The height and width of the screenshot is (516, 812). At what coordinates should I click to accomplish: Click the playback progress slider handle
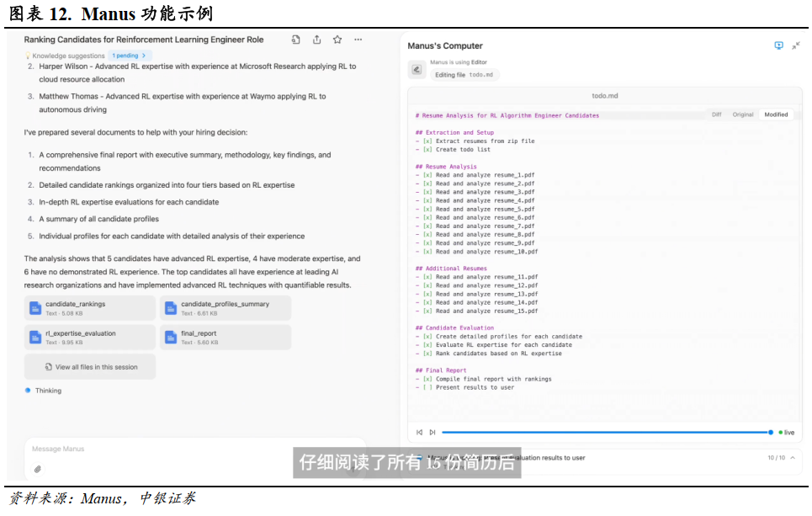tap(770, 433)
